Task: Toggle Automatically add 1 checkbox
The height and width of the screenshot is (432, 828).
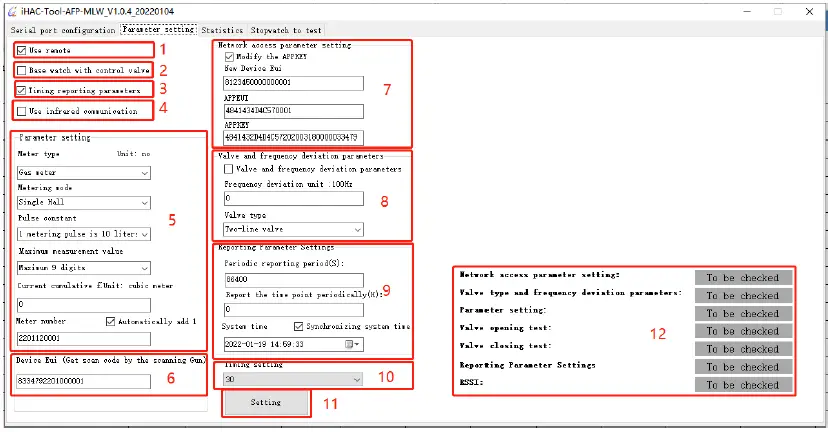Action: [x=110, y=321]
